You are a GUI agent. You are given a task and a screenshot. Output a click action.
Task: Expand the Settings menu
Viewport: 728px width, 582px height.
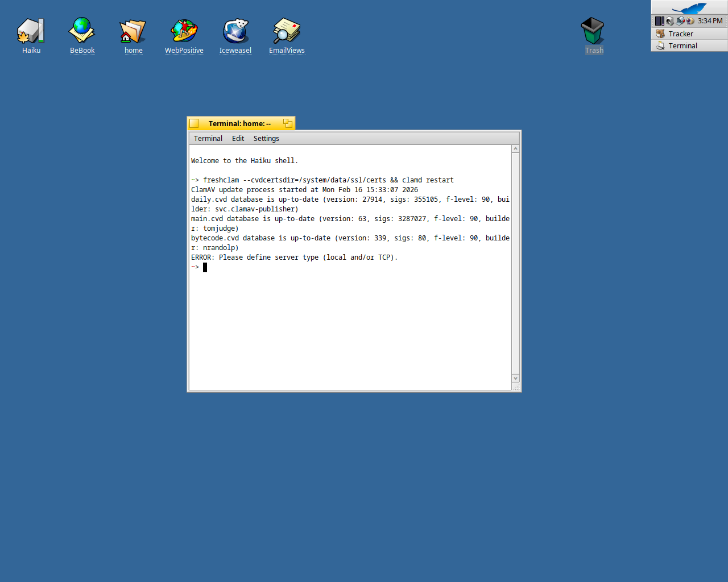(x=266, y=139)
